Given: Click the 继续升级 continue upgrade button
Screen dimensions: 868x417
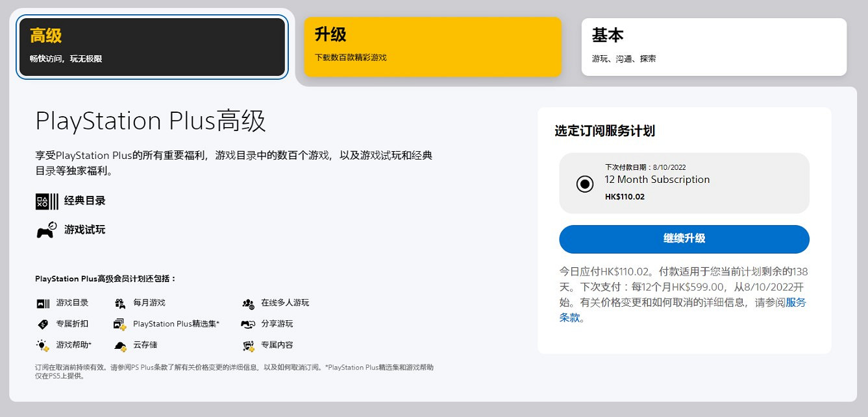Looking at the screenshot, I should [x=684, y=239].
